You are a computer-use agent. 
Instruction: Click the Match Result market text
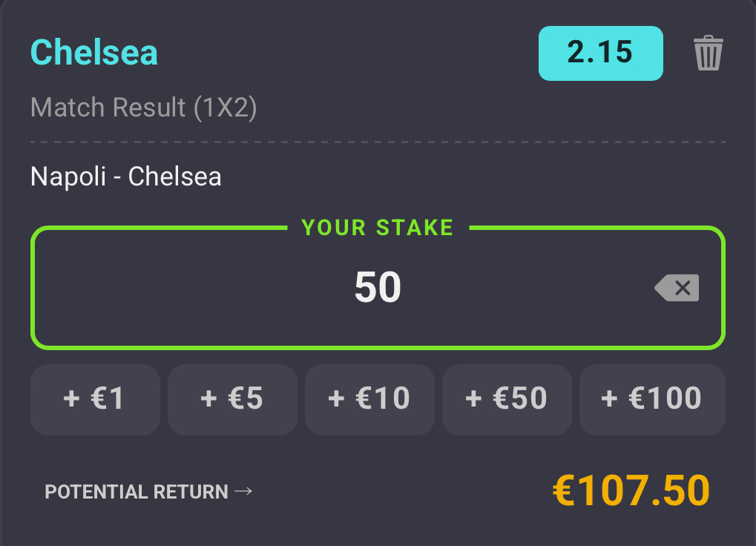point(108,108)
